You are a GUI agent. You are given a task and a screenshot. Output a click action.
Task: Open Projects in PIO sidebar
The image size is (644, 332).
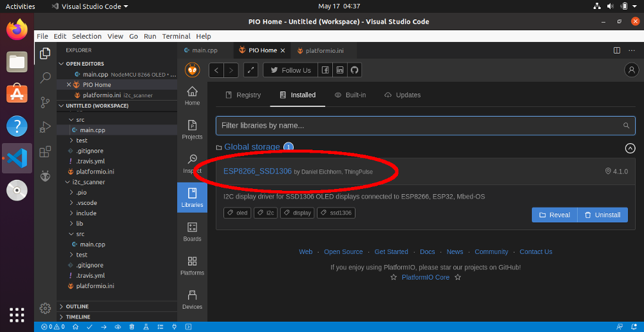click(192, 130)
